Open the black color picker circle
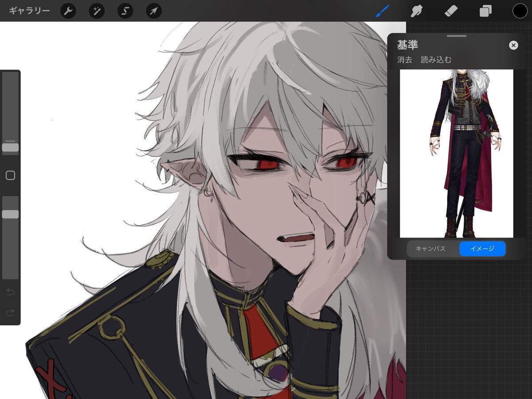 (x=520, y=11)
